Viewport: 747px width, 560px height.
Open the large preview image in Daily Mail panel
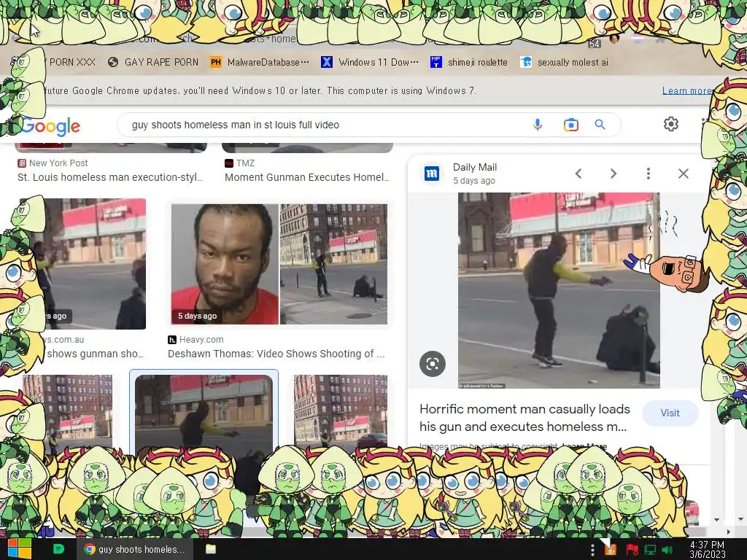pyautogui.click(x=559, y=290)
